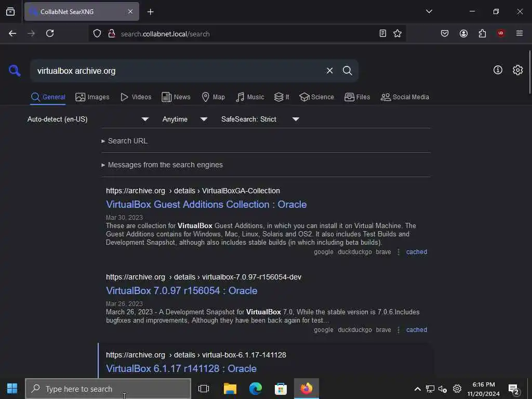532x399 pixels.
Task: Open the Firefox hamburger menu
Action: pyautogui.click(x=520, y=33)
